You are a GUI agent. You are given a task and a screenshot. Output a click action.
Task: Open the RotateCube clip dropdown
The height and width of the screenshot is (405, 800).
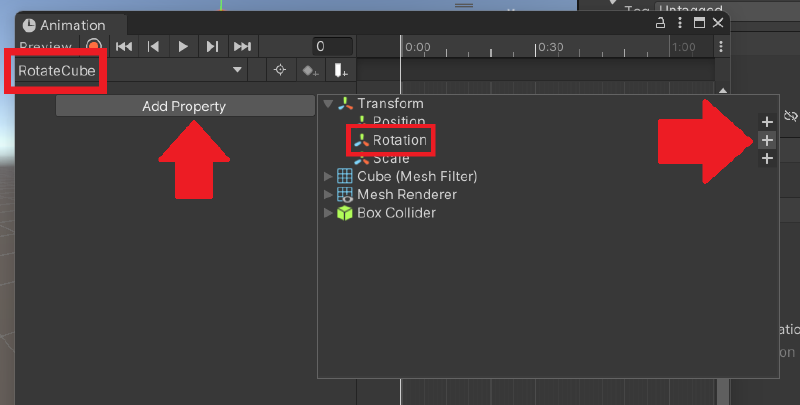(x=237, y=70)
